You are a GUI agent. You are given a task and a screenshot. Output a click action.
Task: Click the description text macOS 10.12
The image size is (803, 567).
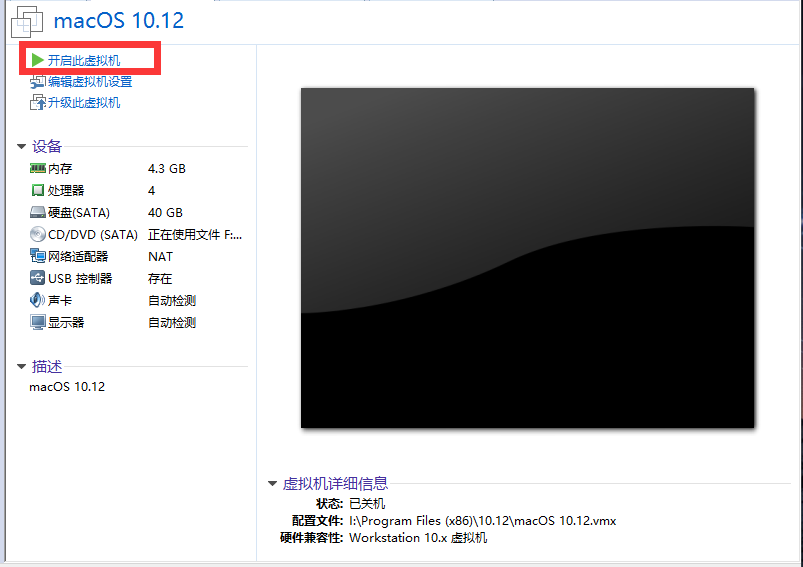coord(67,387)
